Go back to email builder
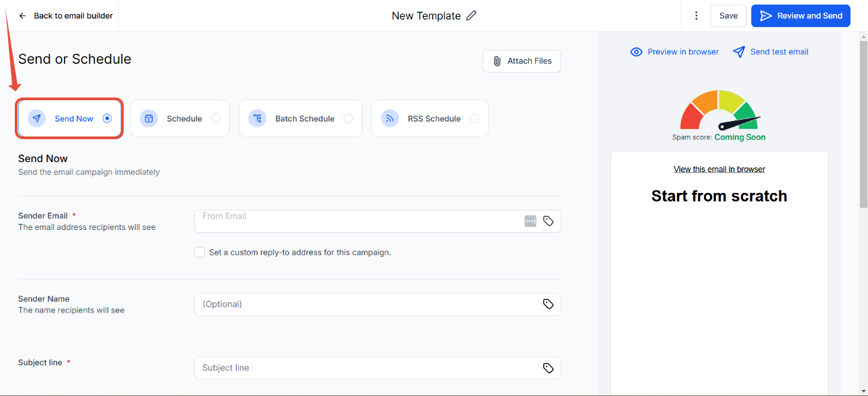The image size is (868, 396). coord(66,15)
